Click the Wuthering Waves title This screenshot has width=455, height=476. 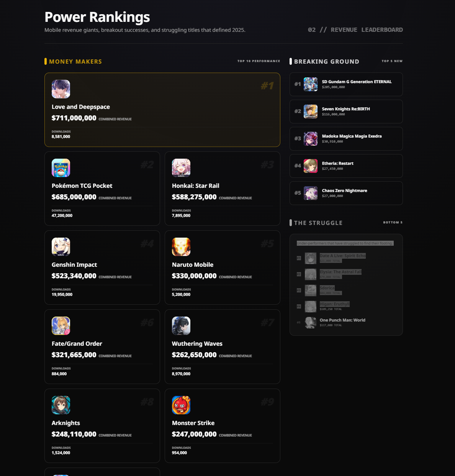click(197, 344)
